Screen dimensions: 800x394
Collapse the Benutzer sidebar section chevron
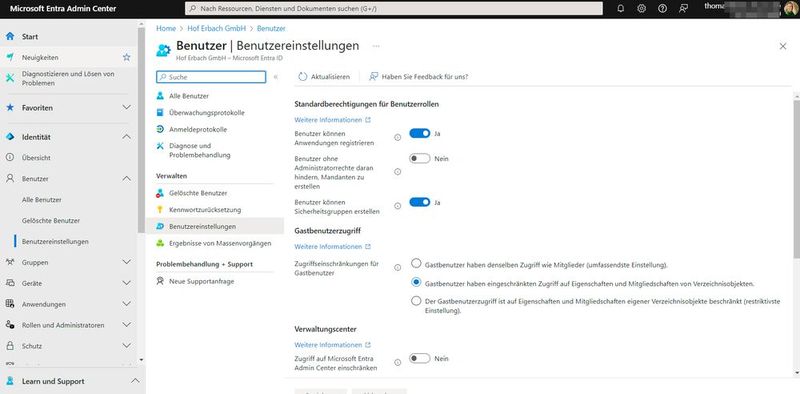tap(127, 179)
